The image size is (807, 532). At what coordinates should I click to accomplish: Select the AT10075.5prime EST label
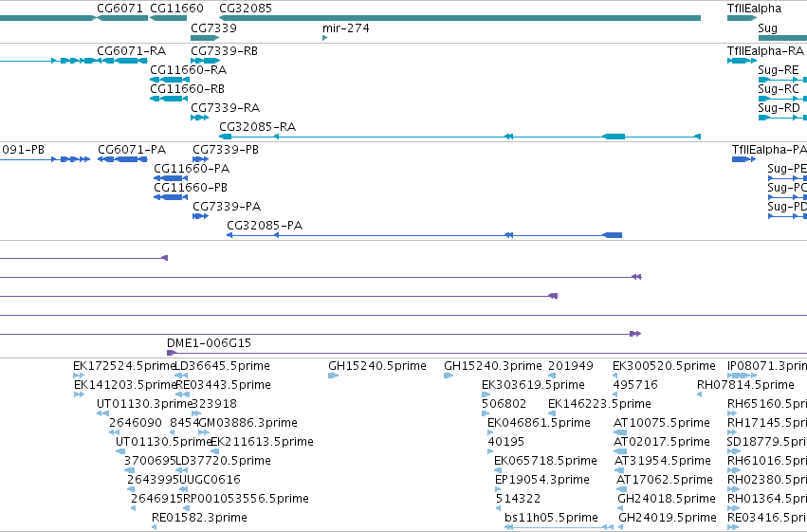coord(662,423)
